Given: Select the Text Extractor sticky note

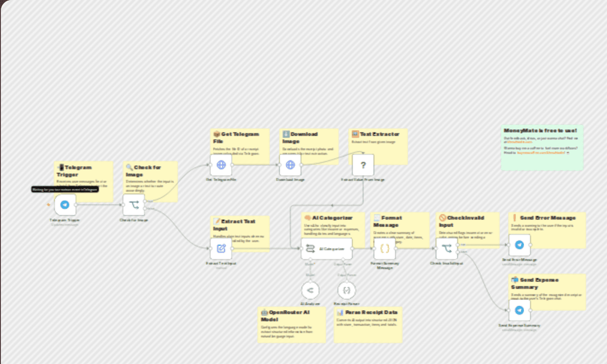Looking at the screenshot, I should coord(378,146).
